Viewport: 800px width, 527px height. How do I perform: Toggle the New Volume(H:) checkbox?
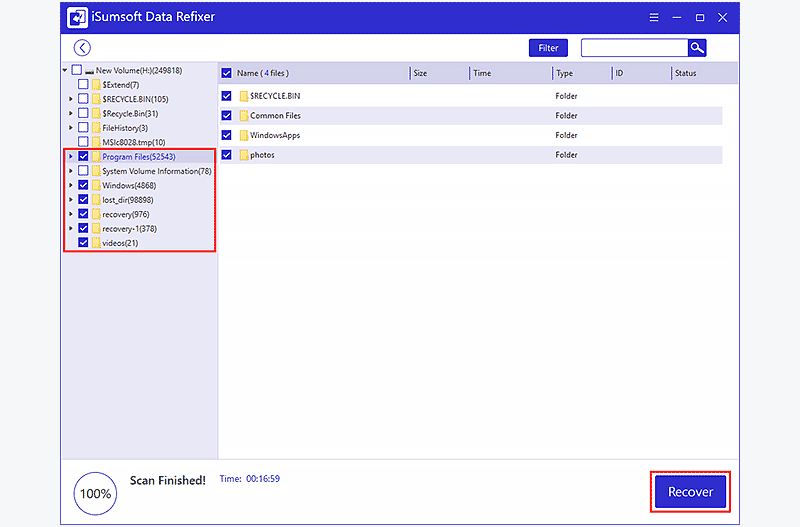click(77, 70)
